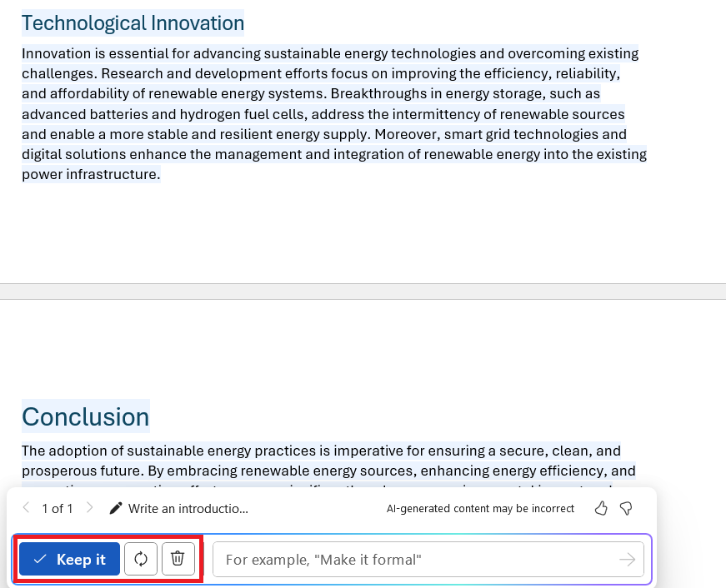The image size is (726, 588).
Task: Click the "Make it formal" refine input field
Action: (417, 560)
